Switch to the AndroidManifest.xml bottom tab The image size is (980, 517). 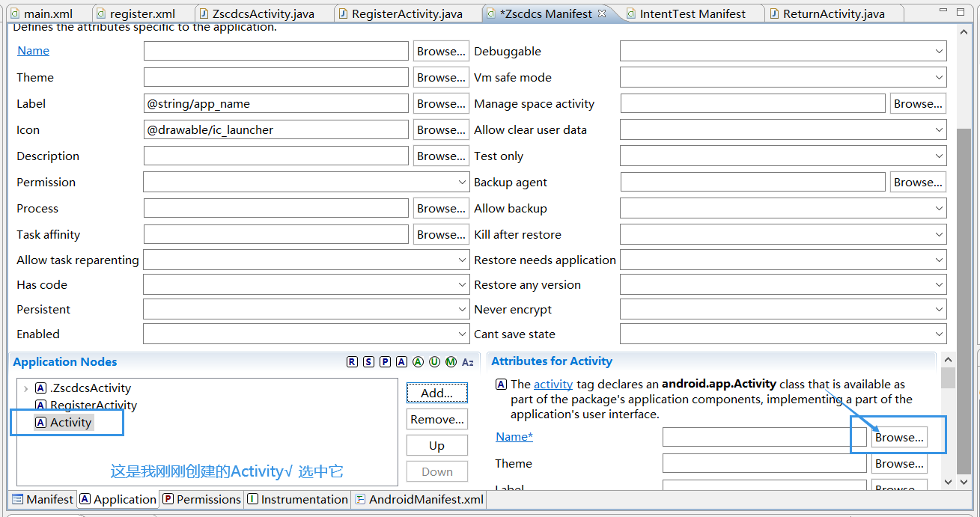pyautogui.click(x=419, y=499)
